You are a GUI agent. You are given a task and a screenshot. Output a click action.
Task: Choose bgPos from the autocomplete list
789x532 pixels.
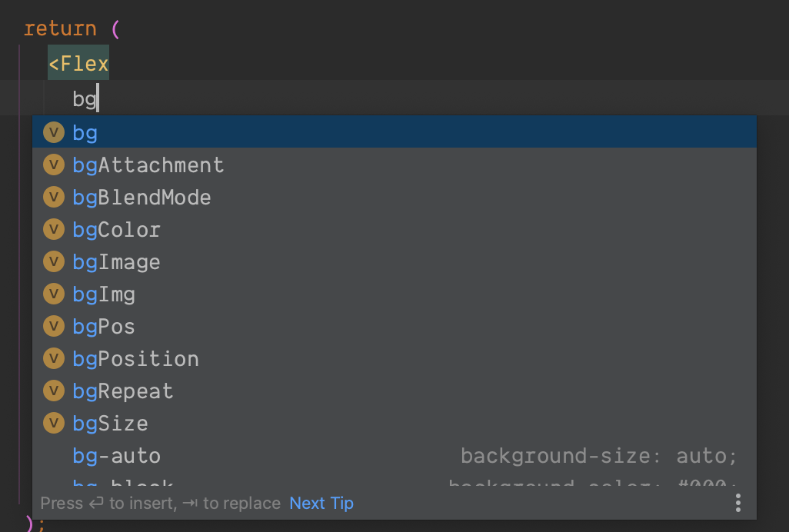point(105,326)
